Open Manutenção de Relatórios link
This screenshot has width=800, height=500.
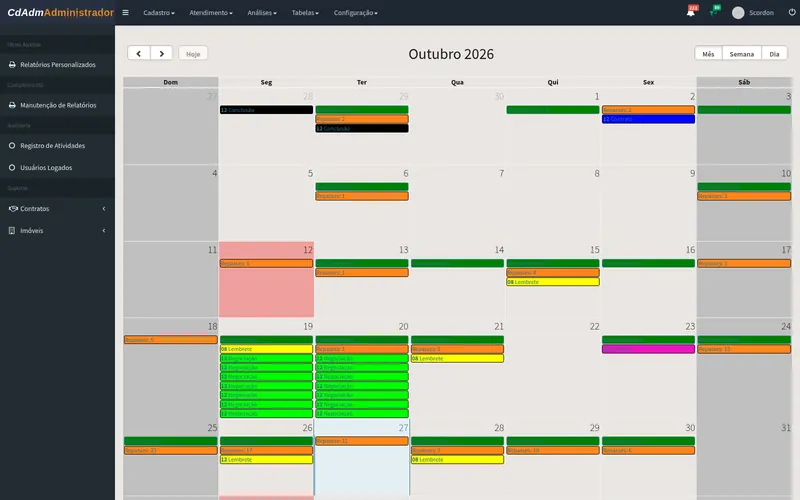[58, 105]
